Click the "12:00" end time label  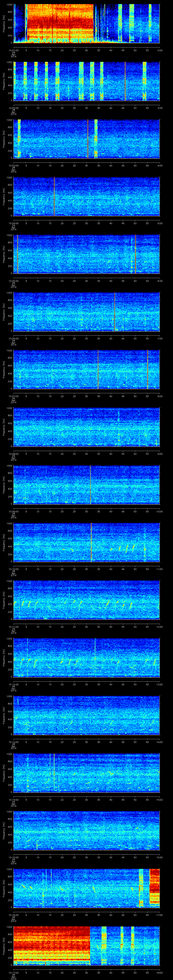click(x=160, y=627)
